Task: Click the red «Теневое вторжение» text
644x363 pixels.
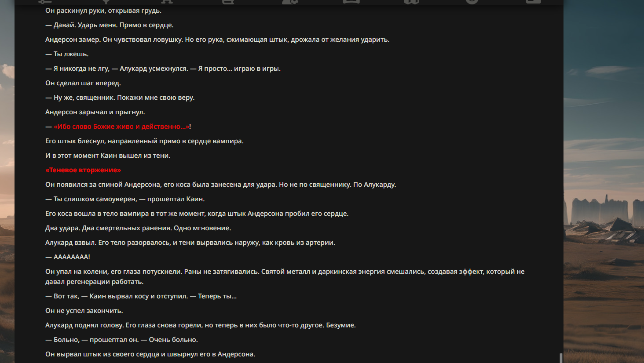Action: pos(83,170)
